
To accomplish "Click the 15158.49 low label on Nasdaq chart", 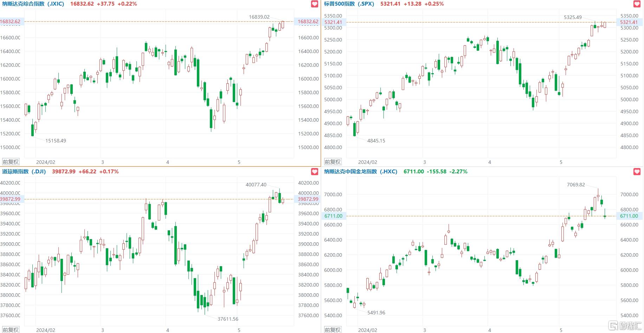I will (56, 141).
